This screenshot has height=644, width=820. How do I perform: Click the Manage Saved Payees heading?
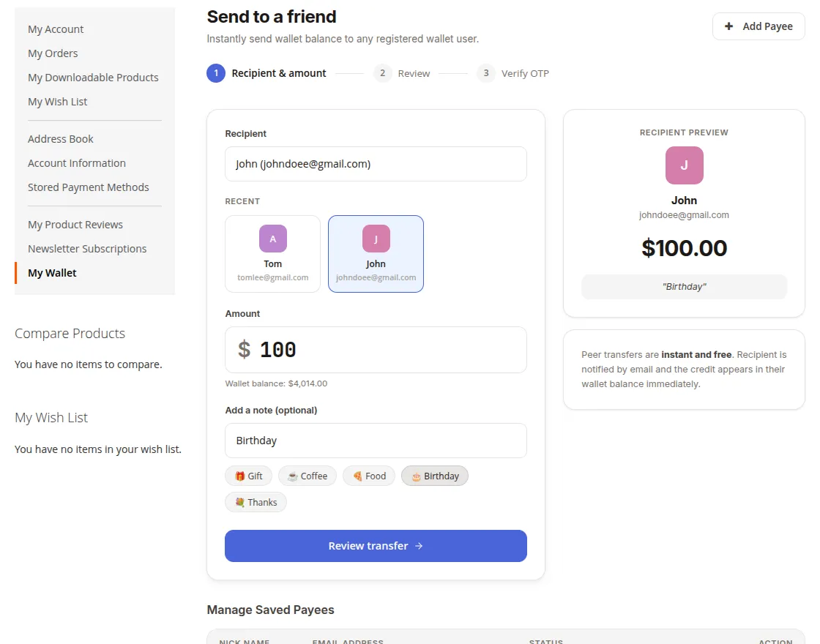270,610
